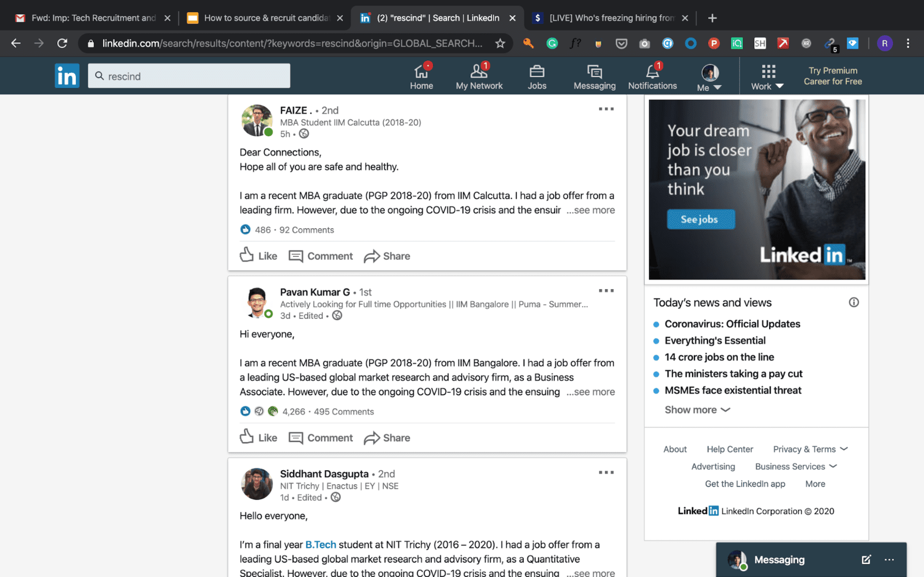
Task: Expand the Work apps menu
Action: 767,77
